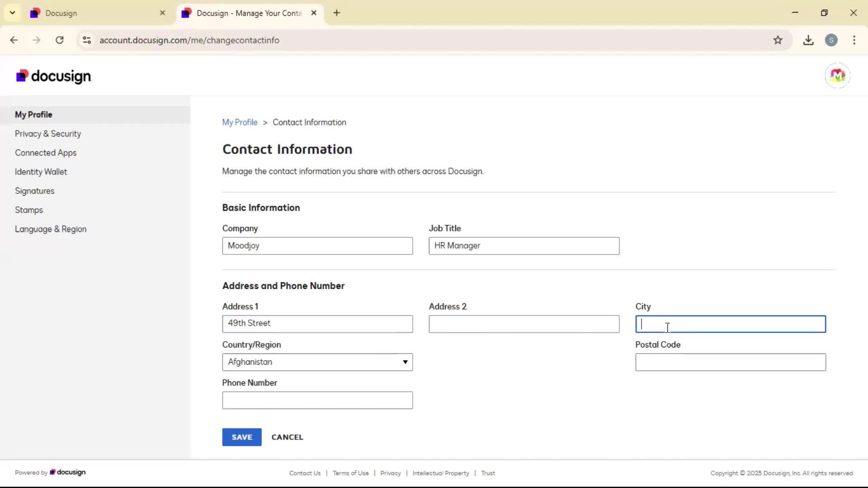Viewport: 868px width, 488px height.
Task: Open Terms of Use footer link
Action: tap(350, 473)
